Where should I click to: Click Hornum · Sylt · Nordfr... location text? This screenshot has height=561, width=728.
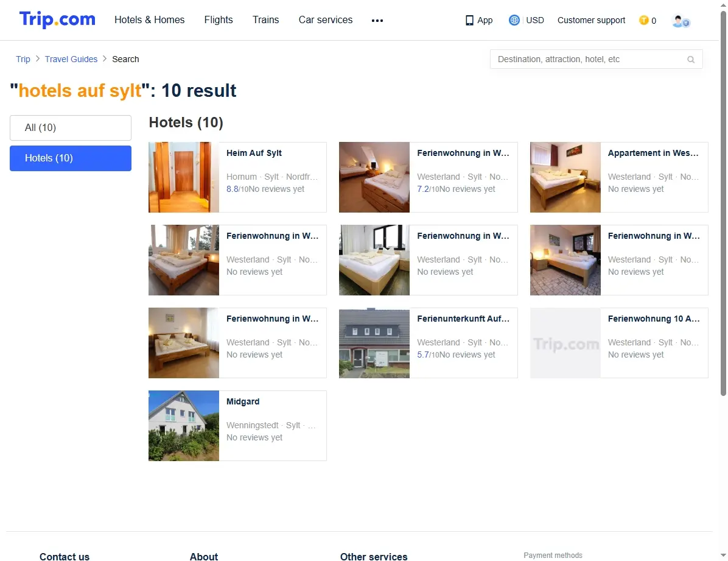272,177
